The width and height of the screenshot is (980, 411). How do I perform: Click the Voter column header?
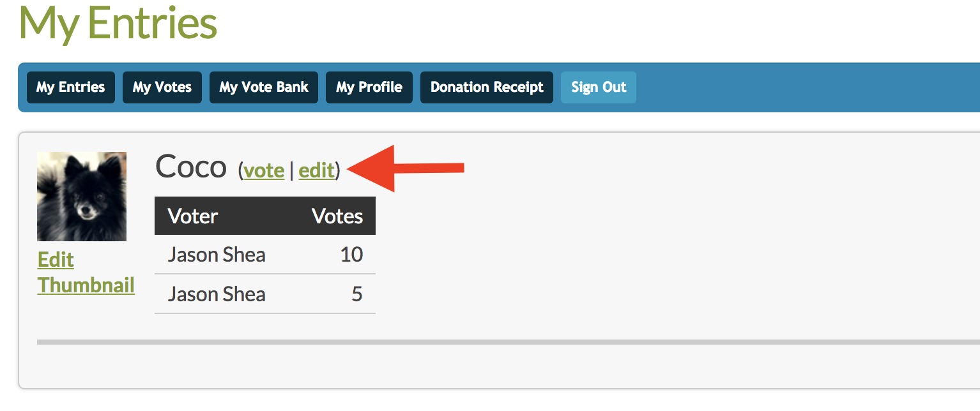click(193, 216)
